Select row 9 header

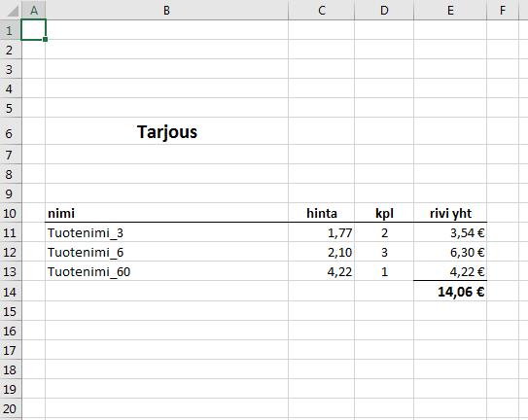tap(11, 193)
